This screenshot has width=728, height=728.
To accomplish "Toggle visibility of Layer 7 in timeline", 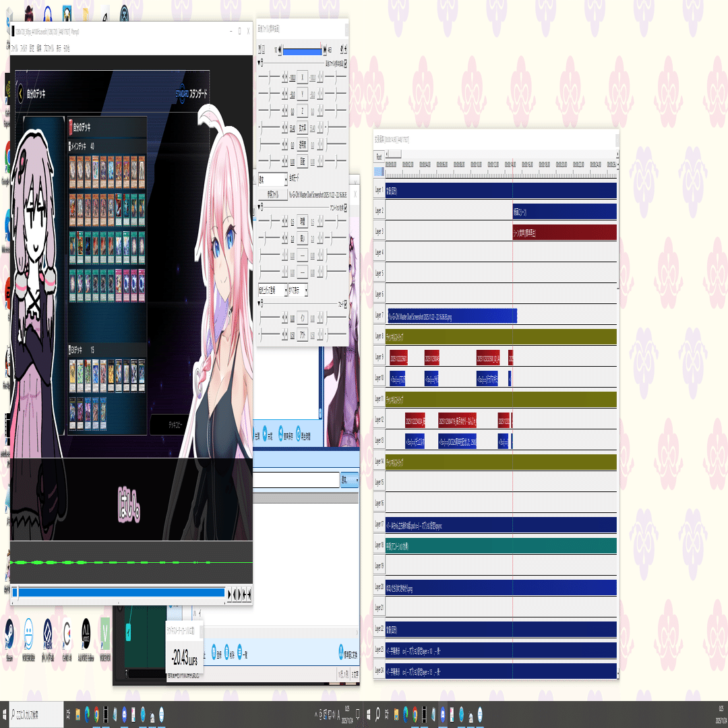I will pyautogui.click(x=379, y=315).
